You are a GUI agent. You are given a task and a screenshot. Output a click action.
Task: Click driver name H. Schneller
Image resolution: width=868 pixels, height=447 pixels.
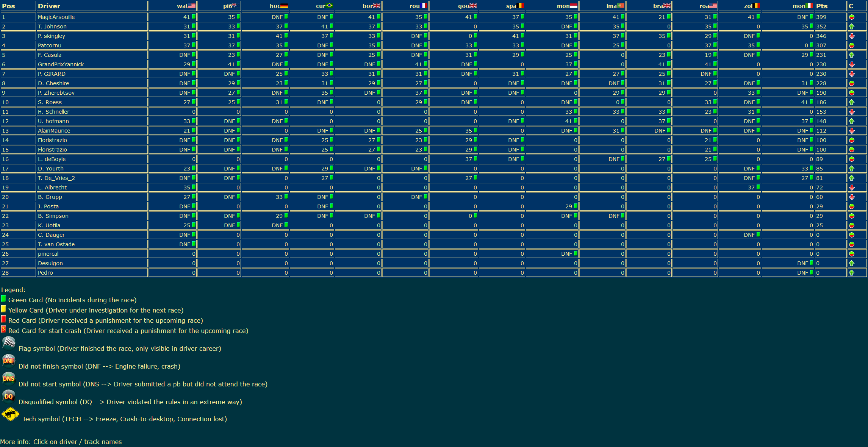tap(53, 112)
